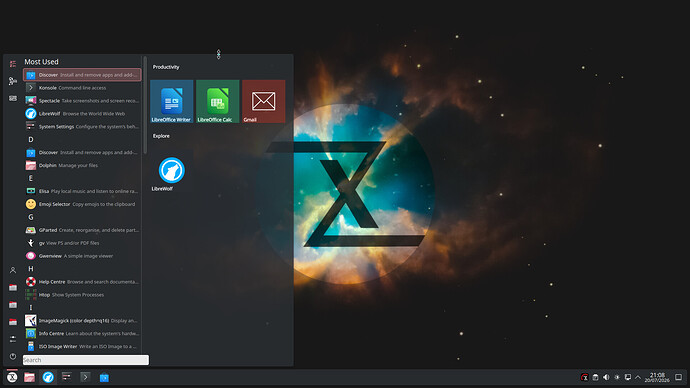Expand hidden system tray icons arrow
Image resolution: width=690 pixels, height=388 pixels.
(x=638, y=377)
